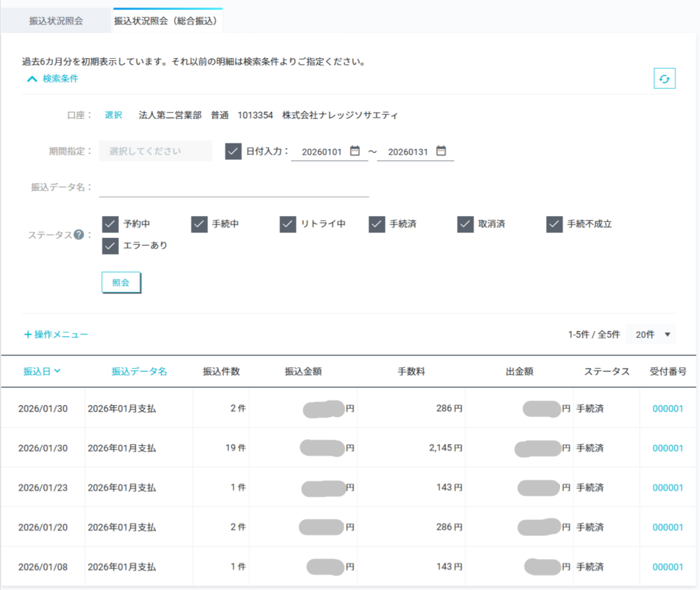Disable the エラーあり filter
Image resolution: width=700 pixels, height=590 pixels.
[110, 246]
